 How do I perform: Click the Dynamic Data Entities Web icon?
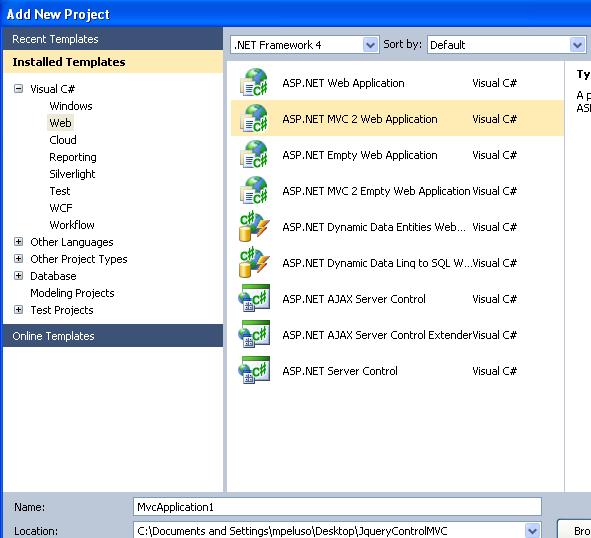[254, 227]
